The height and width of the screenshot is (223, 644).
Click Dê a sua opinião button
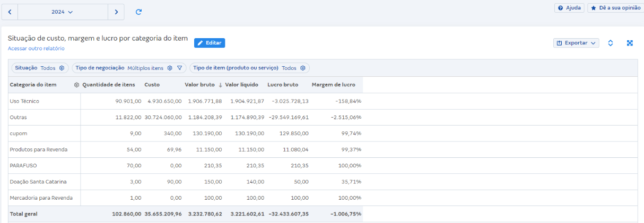pos(615,8)
